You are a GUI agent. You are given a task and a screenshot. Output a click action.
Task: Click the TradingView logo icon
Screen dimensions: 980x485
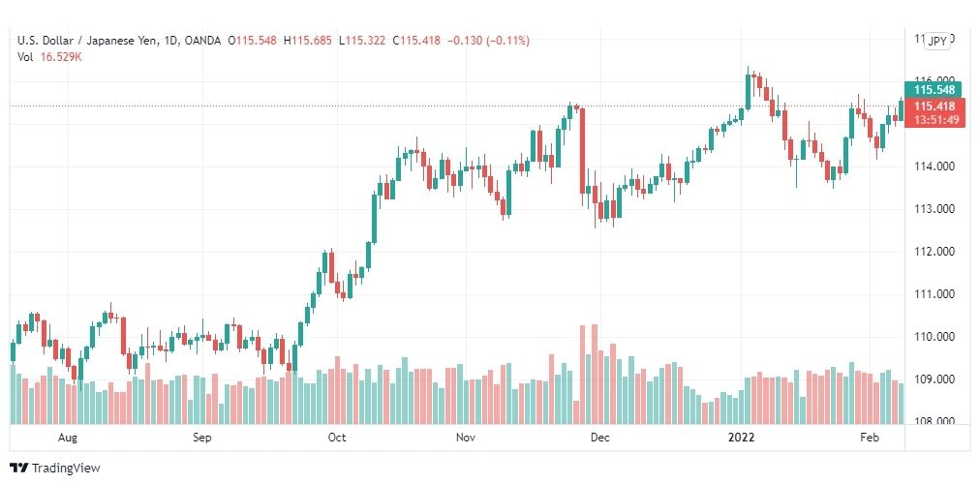[19, 468]
